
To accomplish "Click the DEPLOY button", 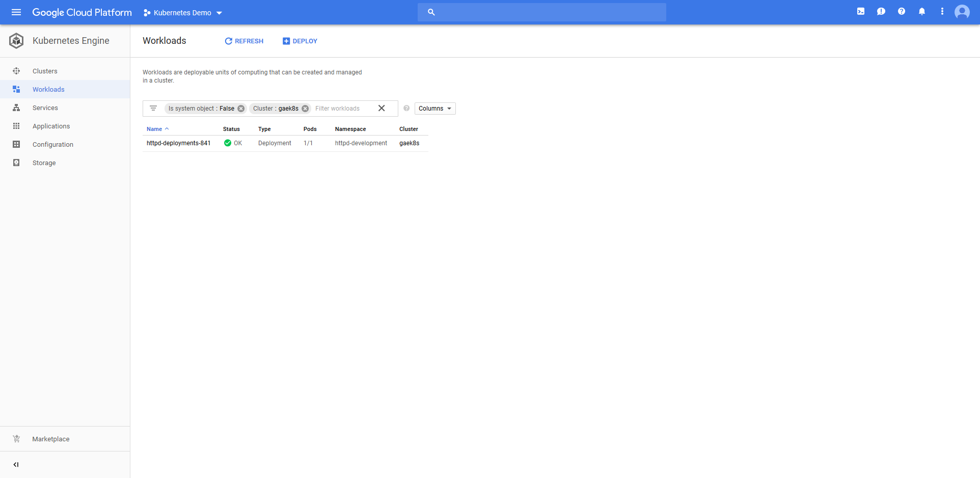I will (300, 41).
